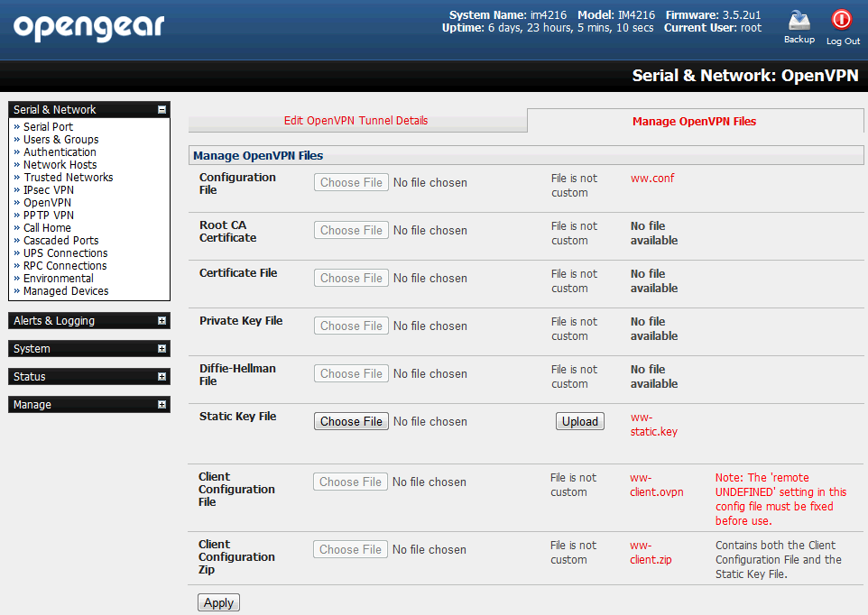Screen dimensions: 868x615
Task: Open the ww.conf configuration file link
Action: point(651,179)
